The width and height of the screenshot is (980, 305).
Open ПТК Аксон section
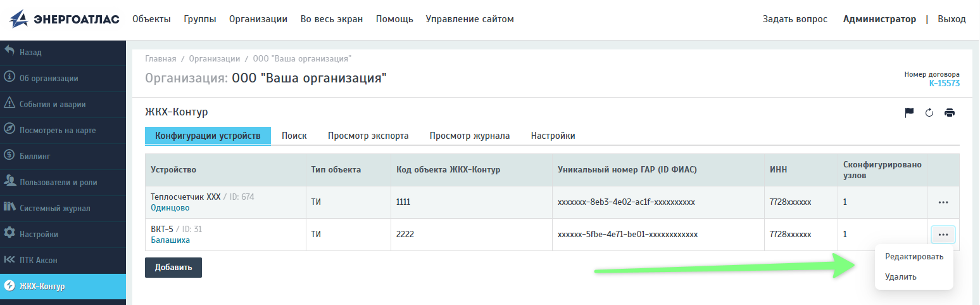point(63,260)
